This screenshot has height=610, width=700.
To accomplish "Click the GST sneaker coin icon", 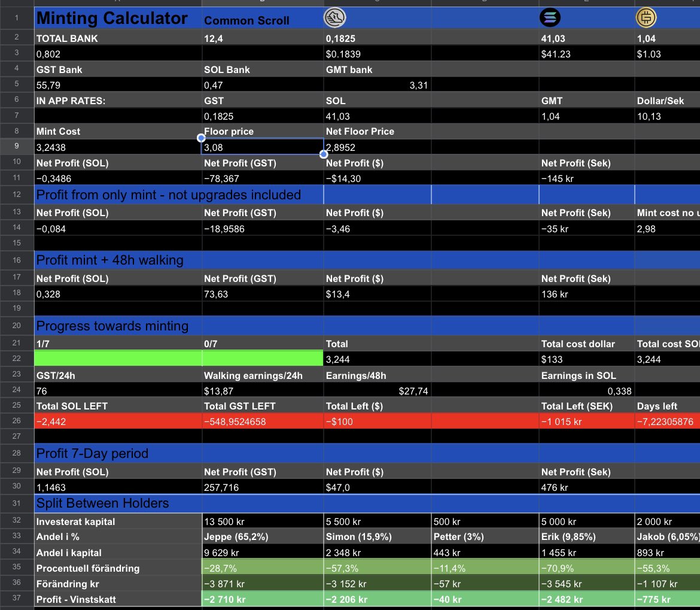I will click(x=334, y=18).
